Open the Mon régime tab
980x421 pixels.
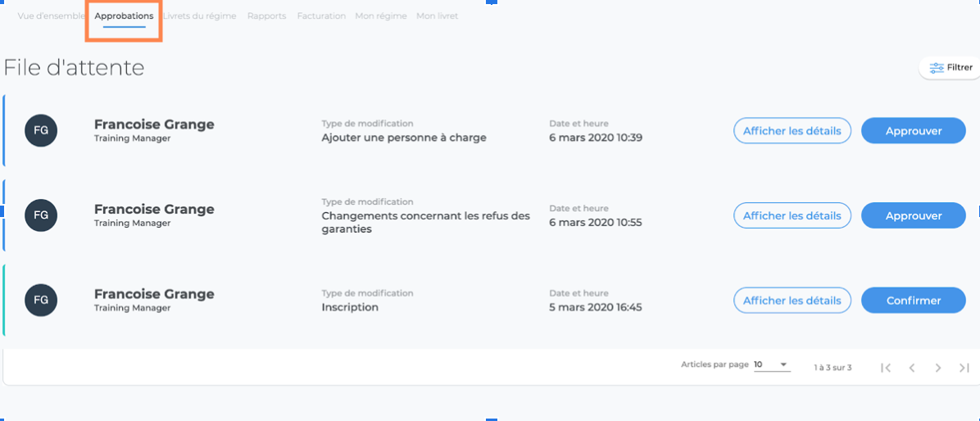380,16
